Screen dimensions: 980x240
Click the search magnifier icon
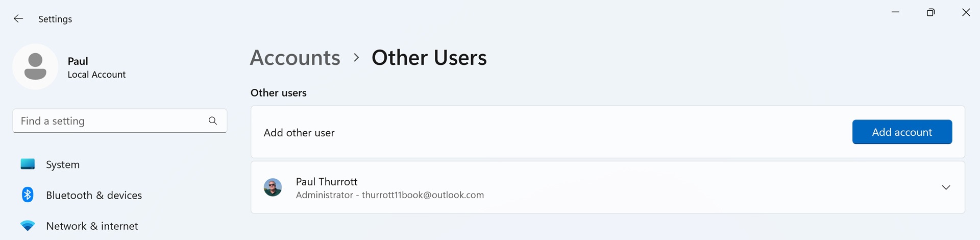click(x=213, y=121)
